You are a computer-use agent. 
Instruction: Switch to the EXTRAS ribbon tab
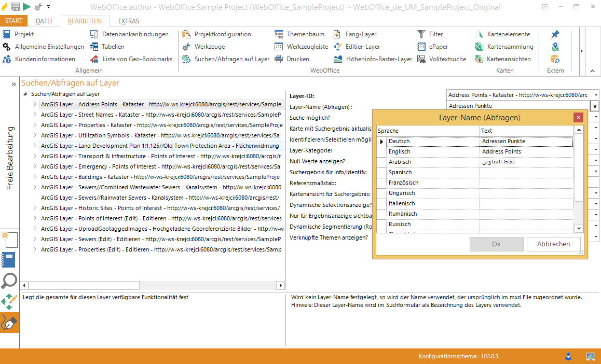[x=128, y=21]
